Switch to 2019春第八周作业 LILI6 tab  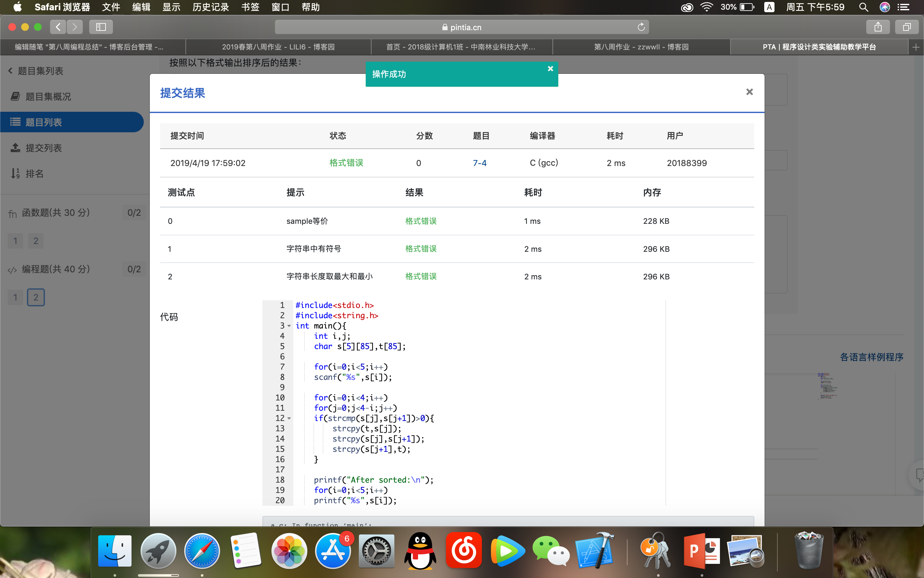[278, 47]
